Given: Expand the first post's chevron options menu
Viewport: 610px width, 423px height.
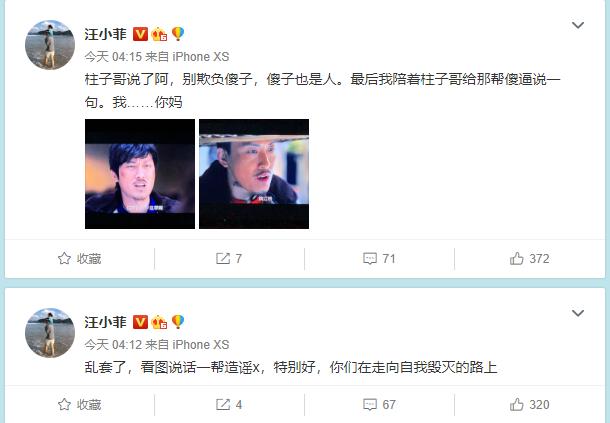Looking at the screenshot, I should tap(578, 25).
